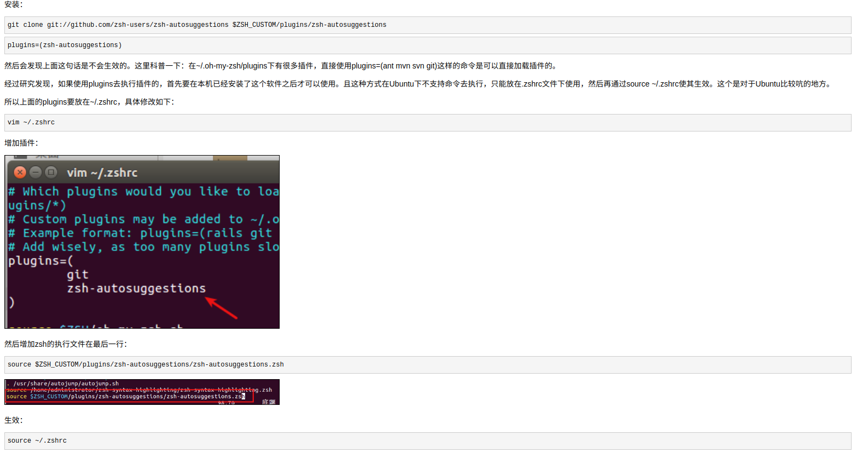Viewport: 868px width, 452px height.
Task: Click the 'vim ~/.zshrc' title in the terminal image
Action: (102, 173)
